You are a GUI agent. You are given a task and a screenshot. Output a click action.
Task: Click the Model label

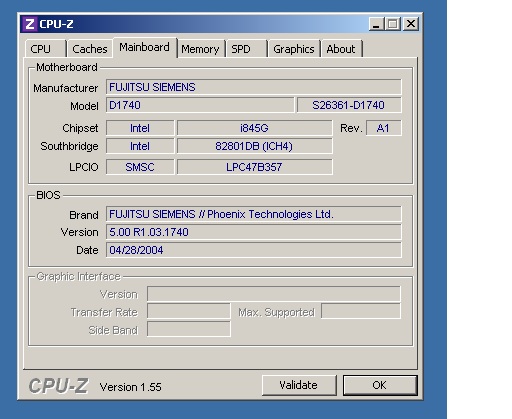[x=84, y=106]
